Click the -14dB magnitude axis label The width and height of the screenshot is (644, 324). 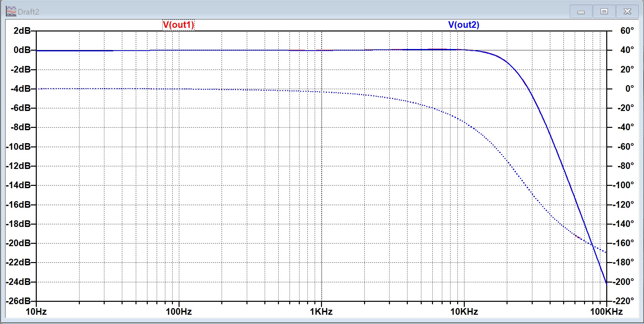19,185
